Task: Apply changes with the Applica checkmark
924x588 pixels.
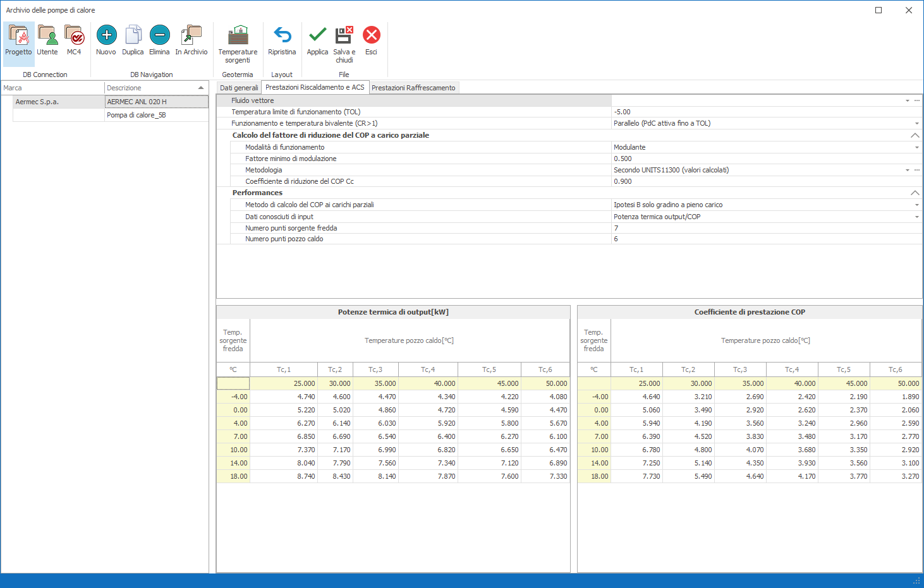Action: pos(317,40)
